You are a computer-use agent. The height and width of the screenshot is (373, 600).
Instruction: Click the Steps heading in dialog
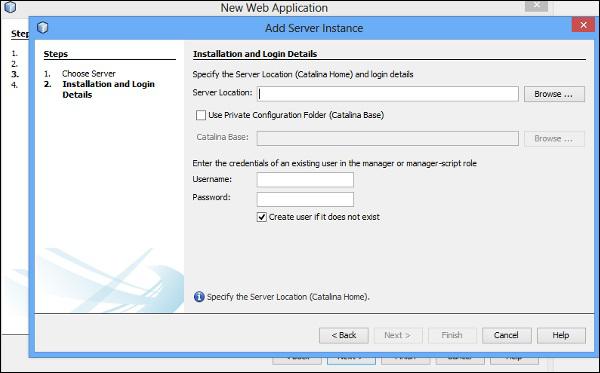[55, 54]
